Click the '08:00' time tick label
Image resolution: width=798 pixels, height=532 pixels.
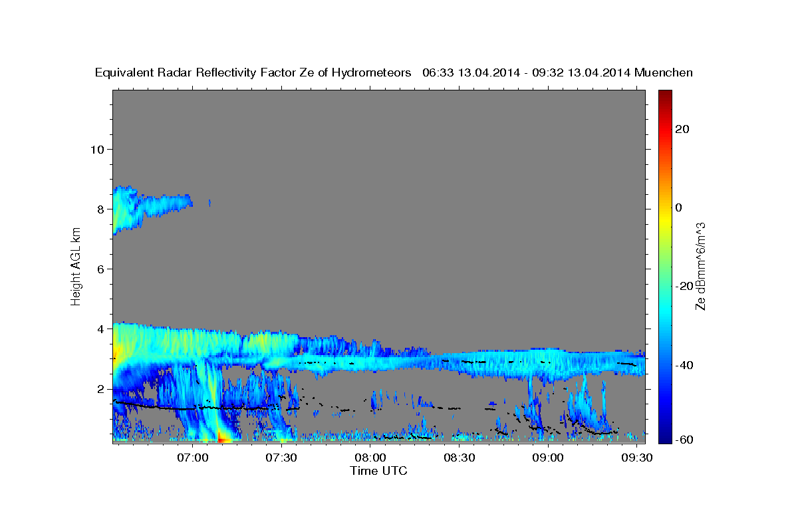pyautogui.click(x=370, y=458)
